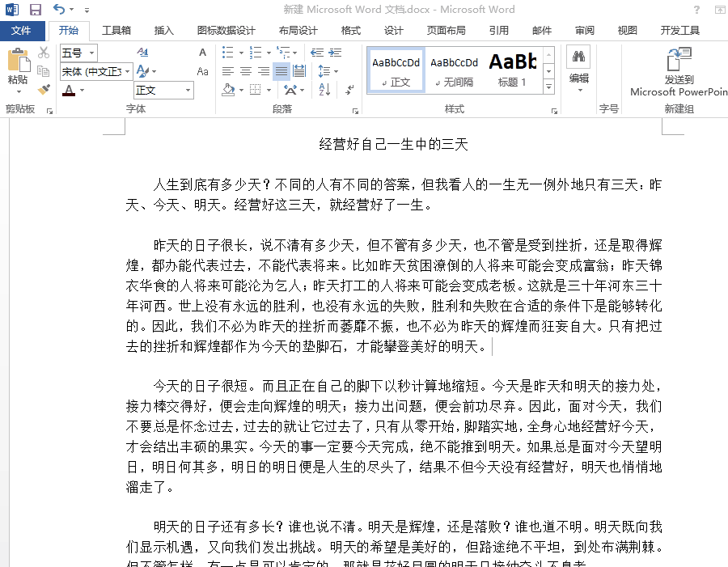Click the bullet list icon

pyautogui.click(x=228, y=53)
